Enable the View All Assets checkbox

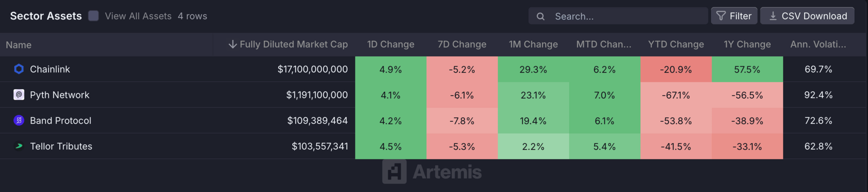(x=94, y=16)
